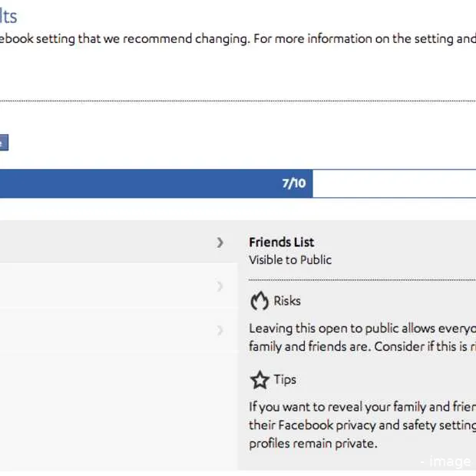Select the Friends List heading
The height and width of the screenshot is (476, 476).
click(x=281, y=242)
